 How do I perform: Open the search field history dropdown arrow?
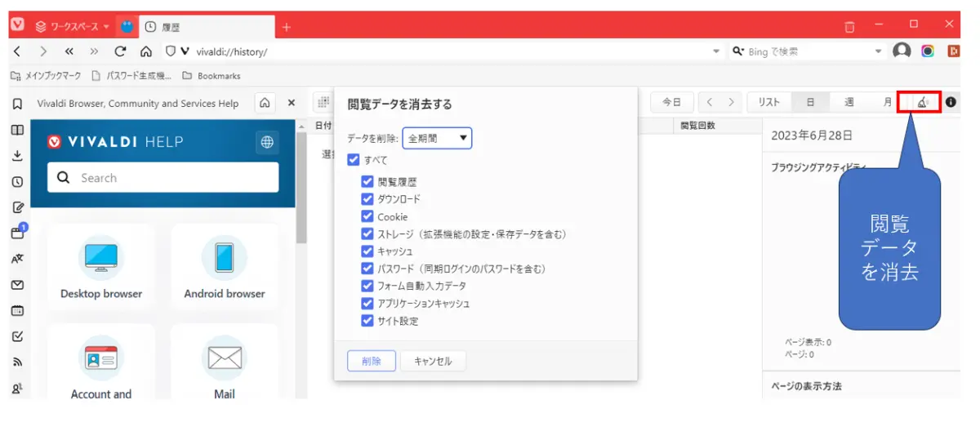879,51
